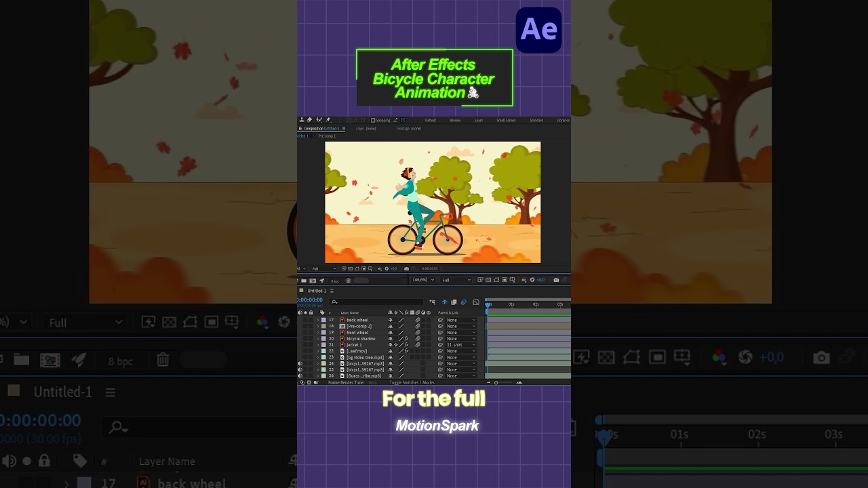
Task: Click the lavender label color of back wheel
Action: tap(323, 320)
